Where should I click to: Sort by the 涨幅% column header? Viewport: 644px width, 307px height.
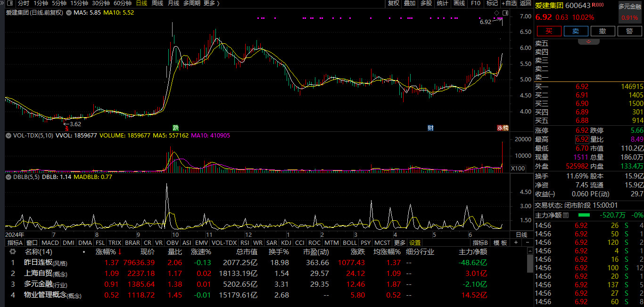pos(108,252)
